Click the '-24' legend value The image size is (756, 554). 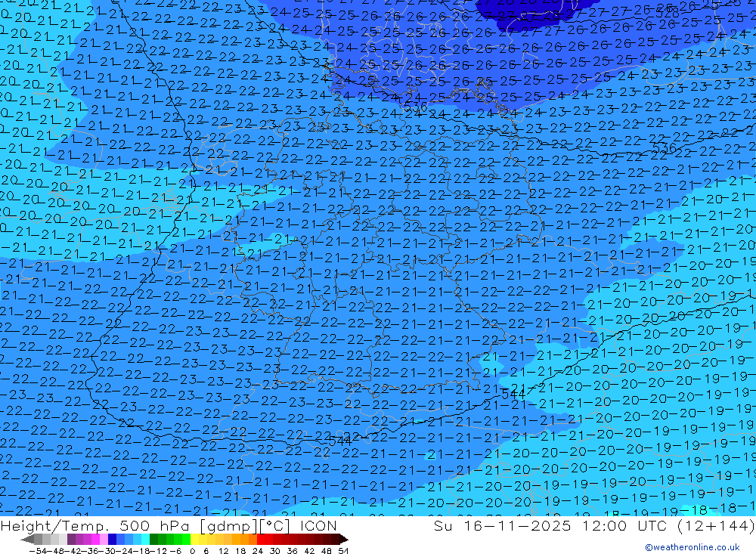tap(125, 551)
